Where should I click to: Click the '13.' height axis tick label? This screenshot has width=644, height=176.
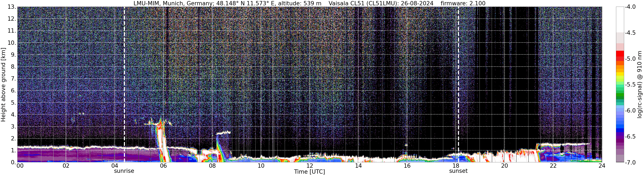point(12,7)
